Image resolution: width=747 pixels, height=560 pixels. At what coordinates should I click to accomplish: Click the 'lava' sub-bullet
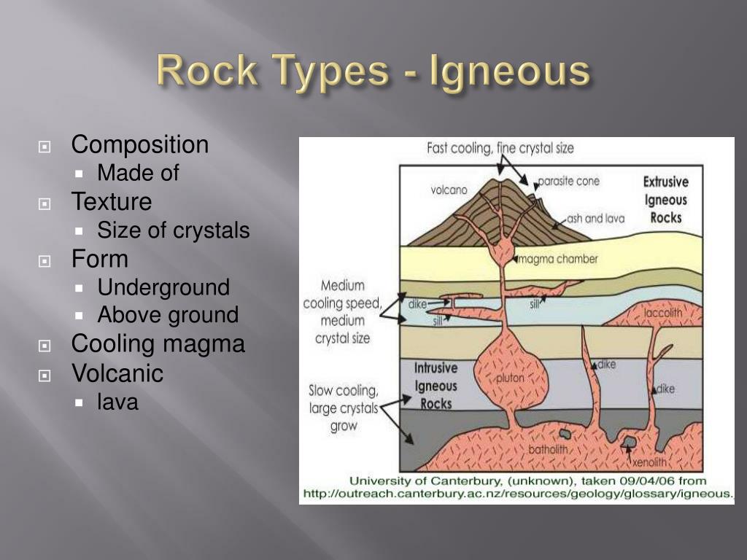117,402
